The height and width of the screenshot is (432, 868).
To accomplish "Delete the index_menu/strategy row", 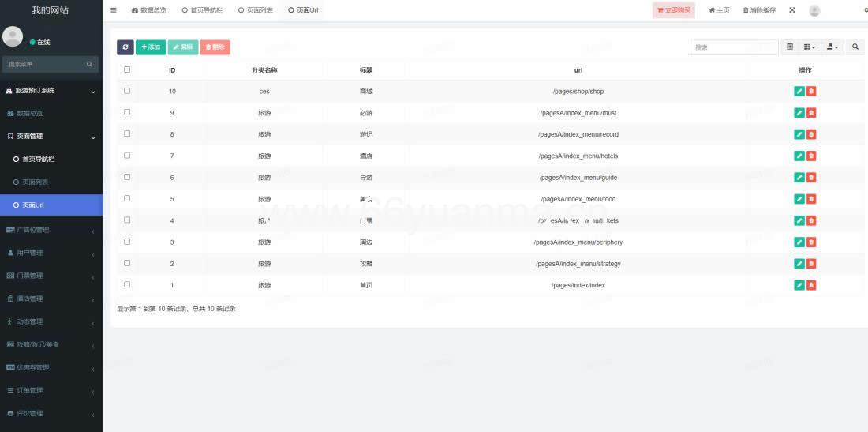I will click(x=811, y=264).
